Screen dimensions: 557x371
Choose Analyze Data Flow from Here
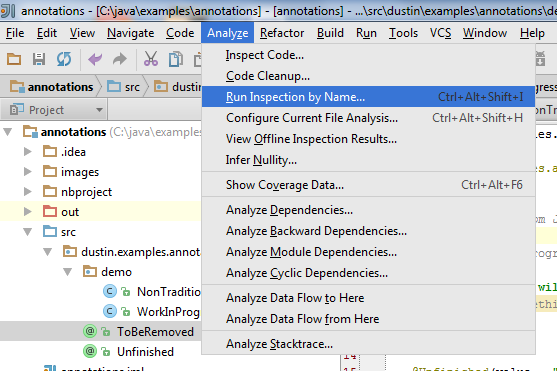coord(368,319)
